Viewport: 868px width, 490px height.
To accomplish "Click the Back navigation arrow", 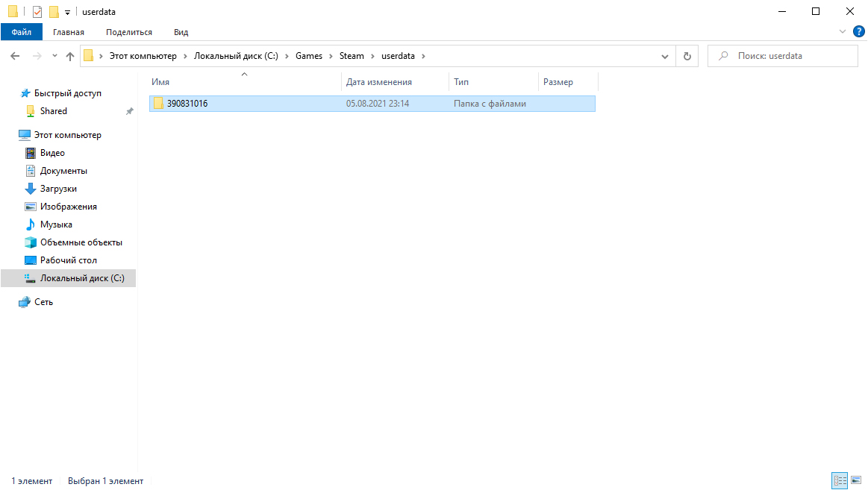I will 15,56.
